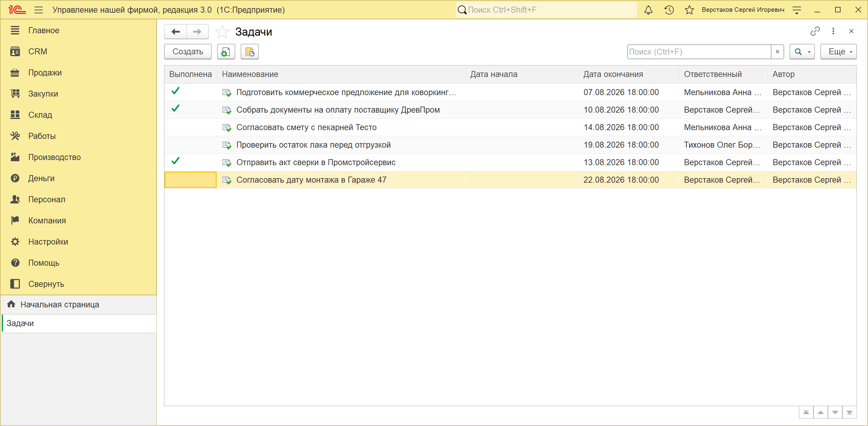868x426 pixels.
Task: Toggle completed mark for Отправить акт сверки
Action: point(176,161)
